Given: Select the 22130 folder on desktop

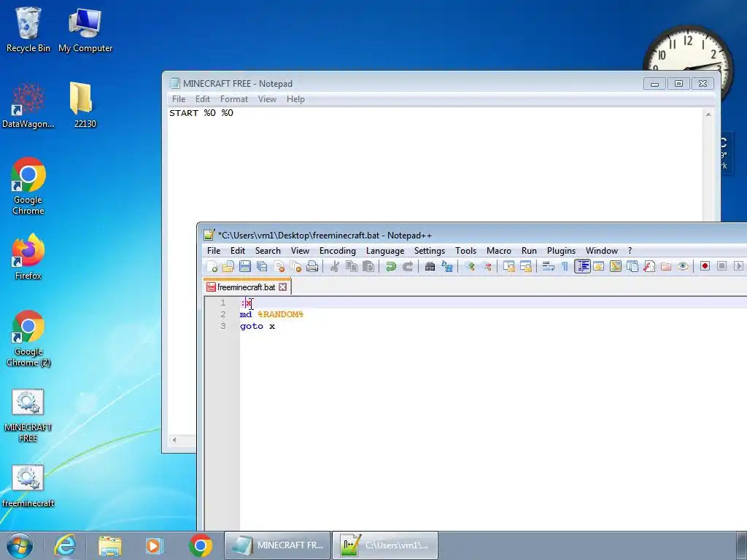Looking at the screenshot, I should click(85, 105).
